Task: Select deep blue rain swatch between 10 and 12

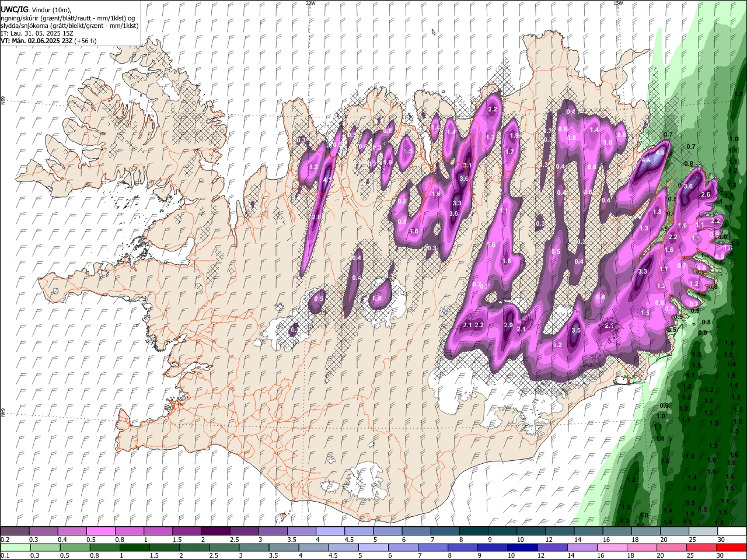Action: click(x=522, y=548)
